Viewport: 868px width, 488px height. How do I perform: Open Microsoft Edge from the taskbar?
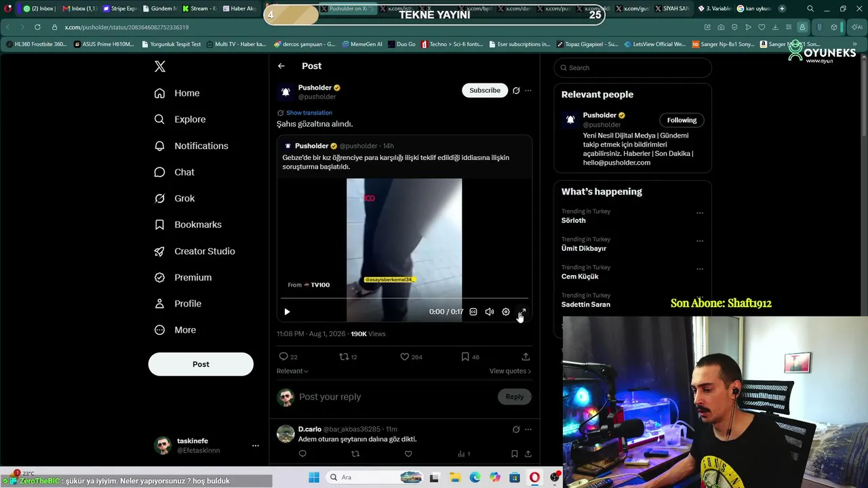point(475,477)
